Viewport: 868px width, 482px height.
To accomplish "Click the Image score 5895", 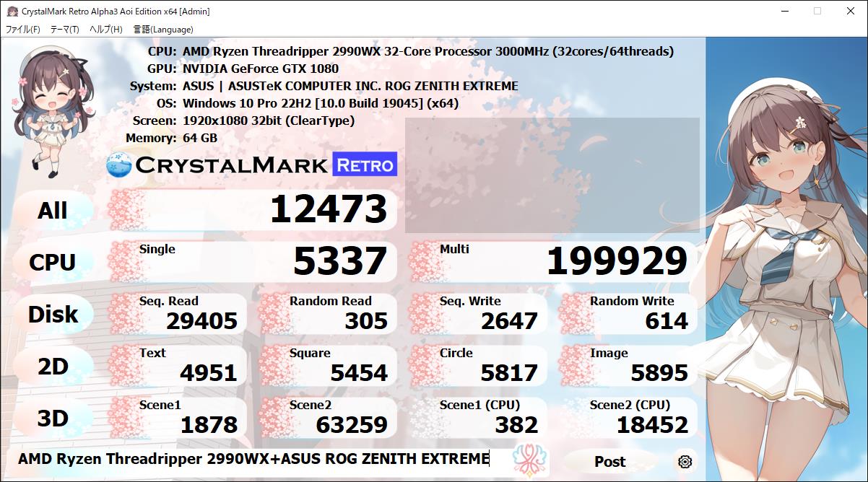I will (659, 373).
